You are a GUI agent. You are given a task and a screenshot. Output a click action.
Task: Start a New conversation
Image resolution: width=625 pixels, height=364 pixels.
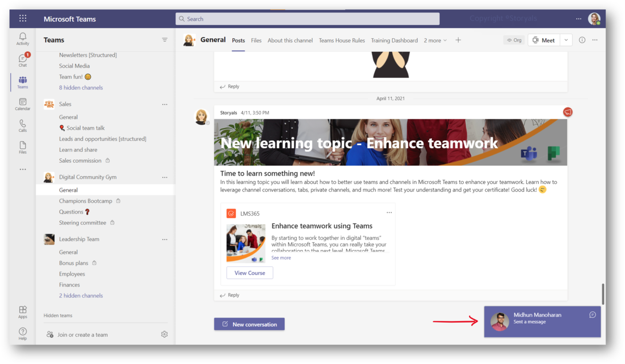pyautogui.click(x=249, y=324)
